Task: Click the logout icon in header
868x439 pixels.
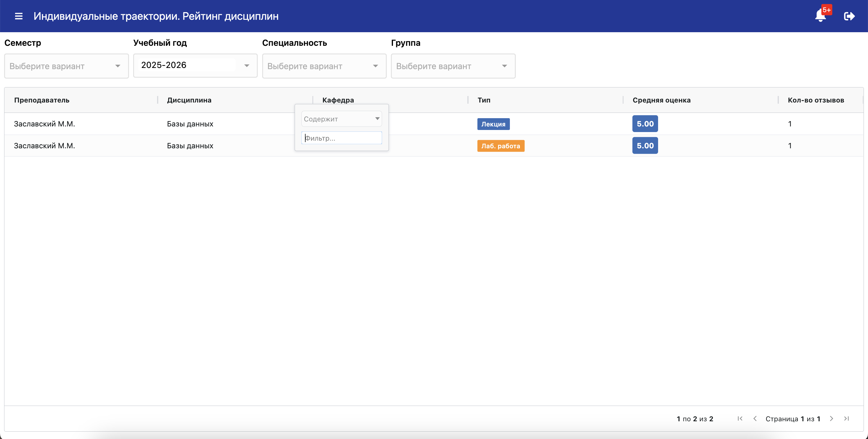Action: tap(849, 16)
